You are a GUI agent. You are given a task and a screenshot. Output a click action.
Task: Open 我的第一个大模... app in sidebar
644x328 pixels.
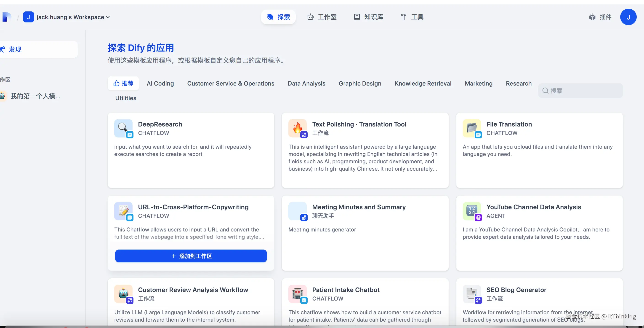click(x=35, y=96)
